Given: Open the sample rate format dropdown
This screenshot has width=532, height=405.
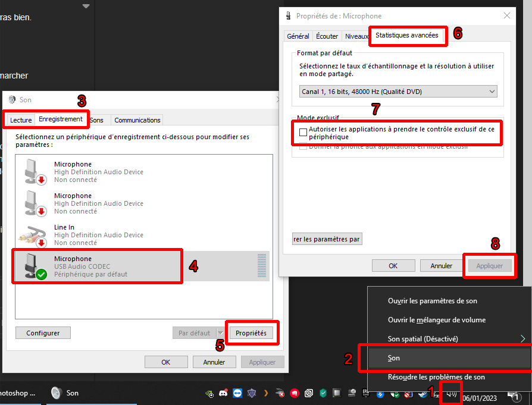Looking at the screenshot, I should pyautogui.click(x=398, y=92).
